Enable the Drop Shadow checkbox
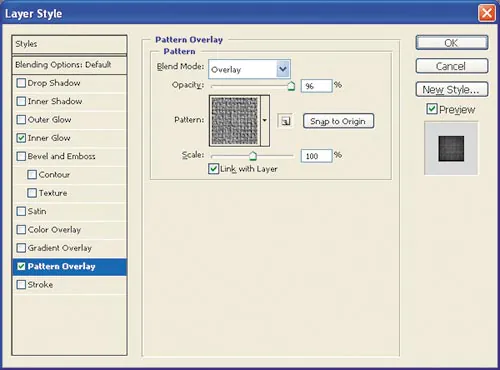The width and height of the screenshot is (500, 370). pyautogui.click(x=21, y=83)
